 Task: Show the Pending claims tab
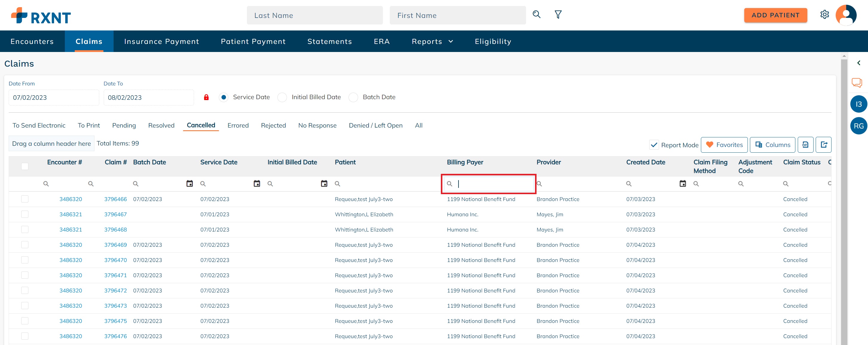(124, 125)
